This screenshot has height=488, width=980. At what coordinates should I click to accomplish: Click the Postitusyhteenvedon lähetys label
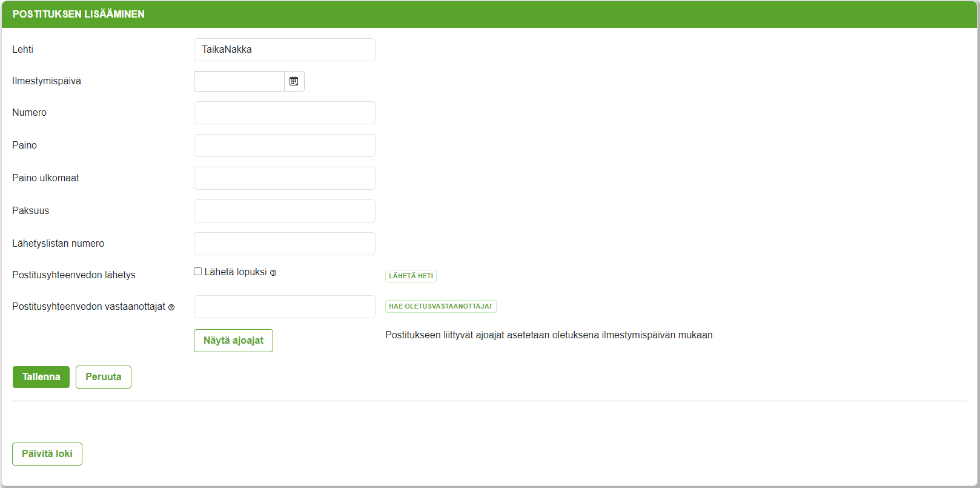pyautogui.click(x=74, y=275)
